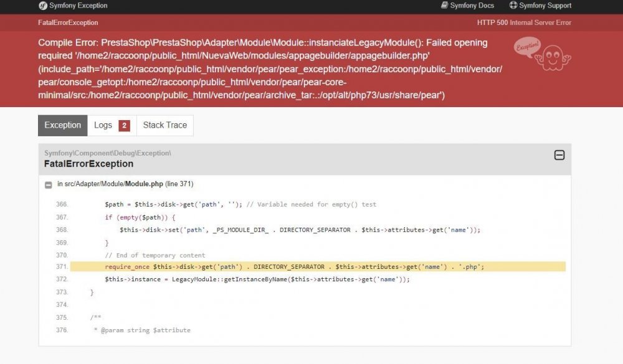Click the Symfony Support lifebuoy icon
Viewport: 623px width, 364px height.
513,5
